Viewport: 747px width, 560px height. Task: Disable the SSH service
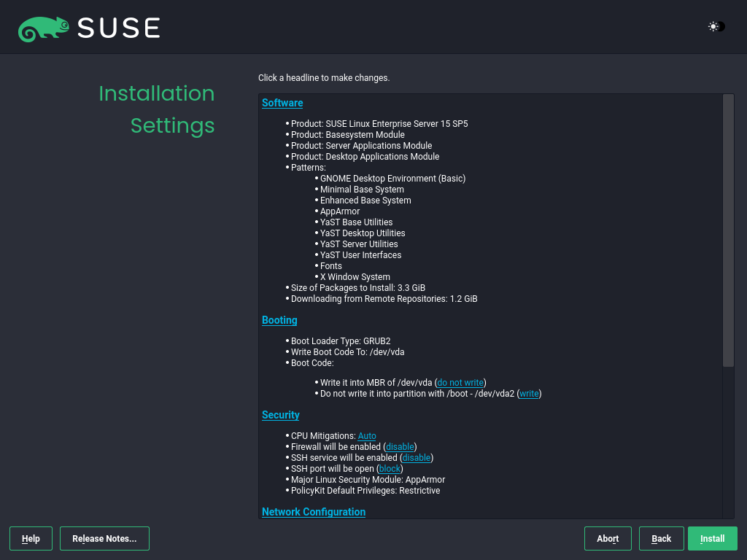click(416, 457)
